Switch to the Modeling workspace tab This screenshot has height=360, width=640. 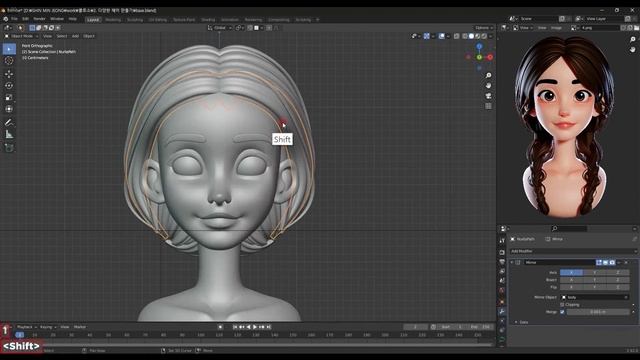click(113, 20)
